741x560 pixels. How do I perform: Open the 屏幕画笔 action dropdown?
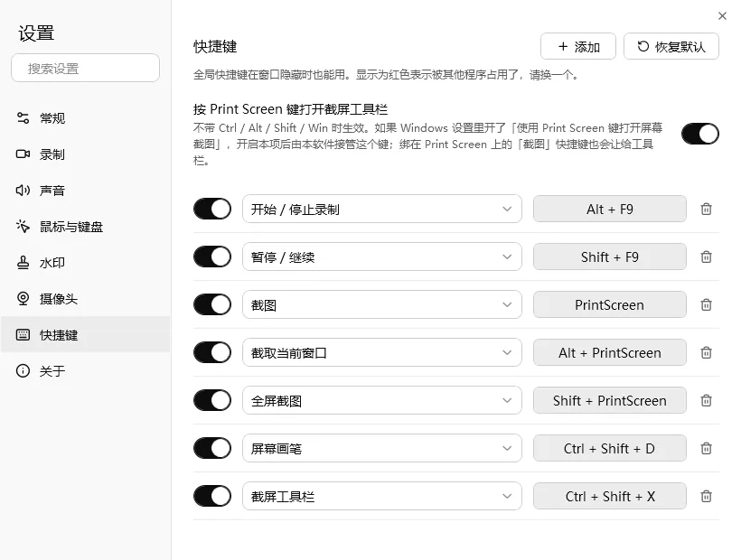pyautogui.click(x=382, y=448)
